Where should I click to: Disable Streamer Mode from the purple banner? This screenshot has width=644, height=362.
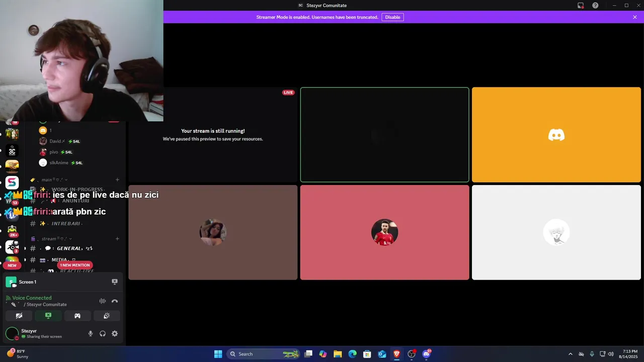(x=392, y=17)
